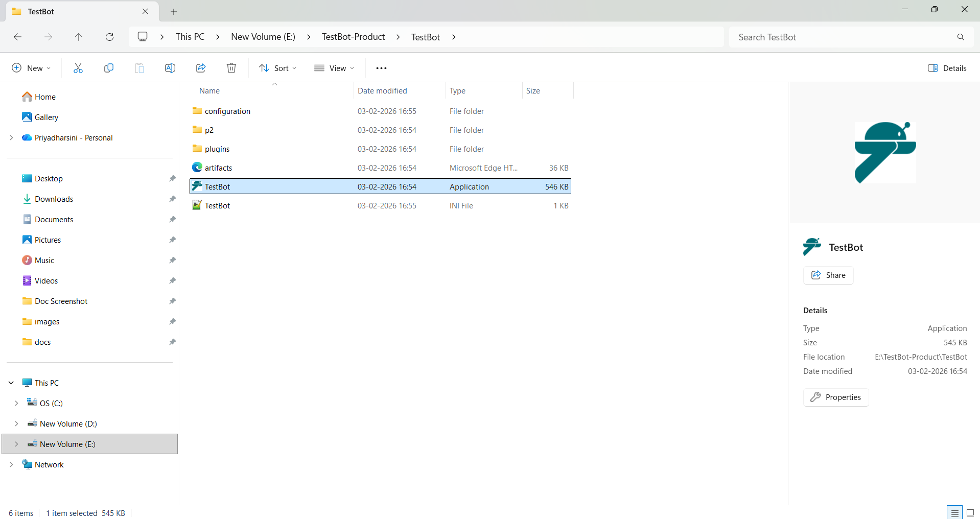Click the Rename icon in toolbar
Screen dimensions: 980x519
coord(170,68)
